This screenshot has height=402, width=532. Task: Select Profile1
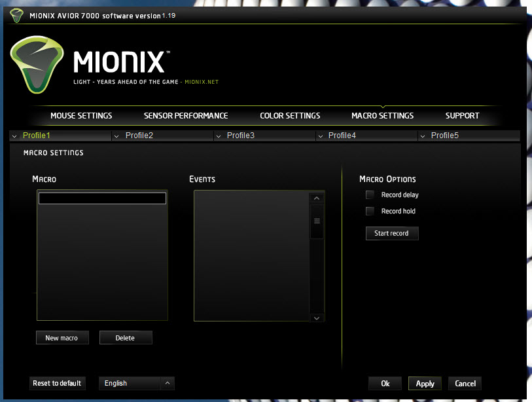tap(36, 136)
